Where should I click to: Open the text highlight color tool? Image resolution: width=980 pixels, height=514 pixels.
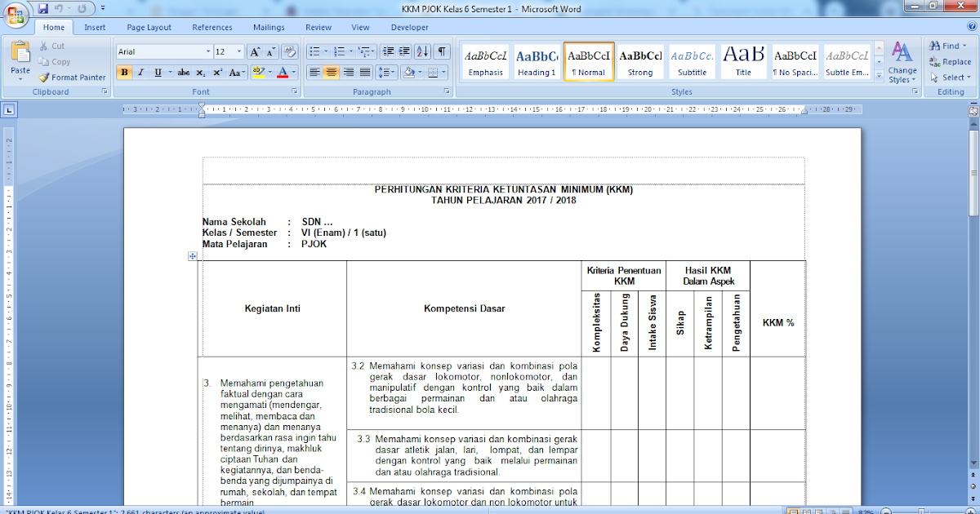[259, 73]
